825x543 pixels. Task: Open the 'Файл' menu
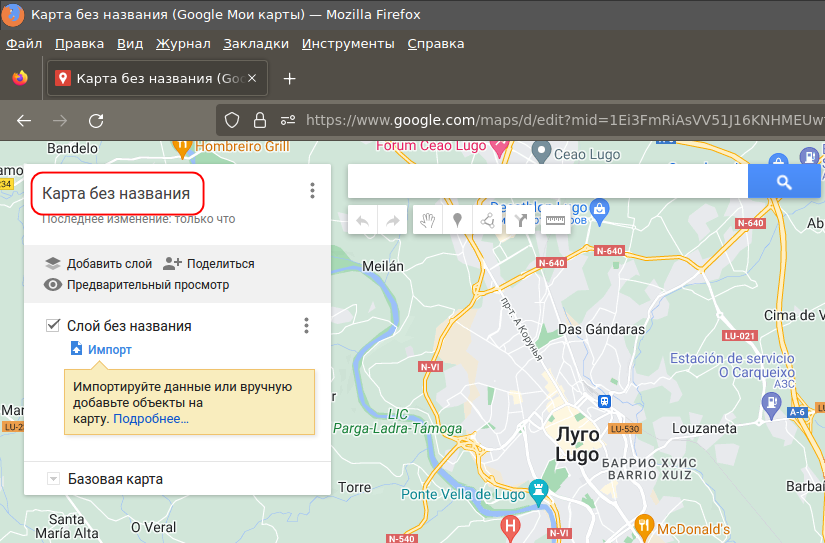click(x=24, y=44)
